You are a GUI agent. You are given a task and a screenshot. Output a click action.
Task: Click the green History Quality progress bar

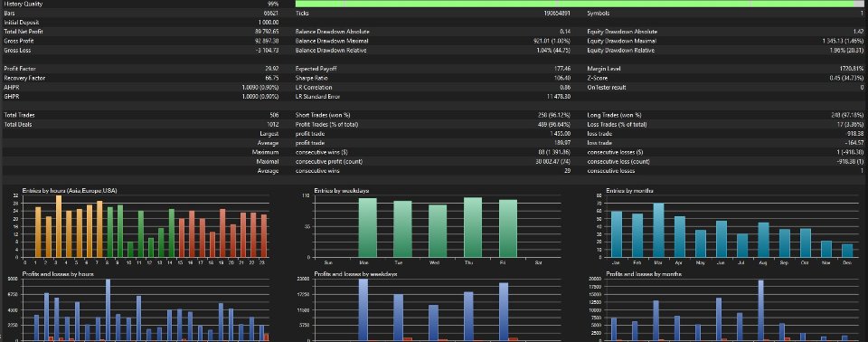tap(579, 4)
